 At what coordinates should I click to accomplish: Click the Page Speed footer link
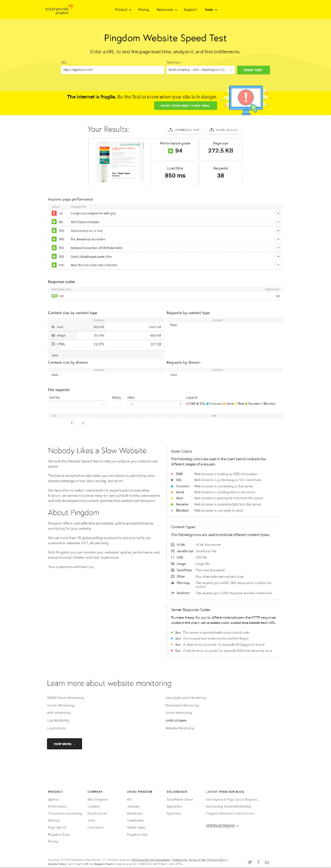(57, 827)
